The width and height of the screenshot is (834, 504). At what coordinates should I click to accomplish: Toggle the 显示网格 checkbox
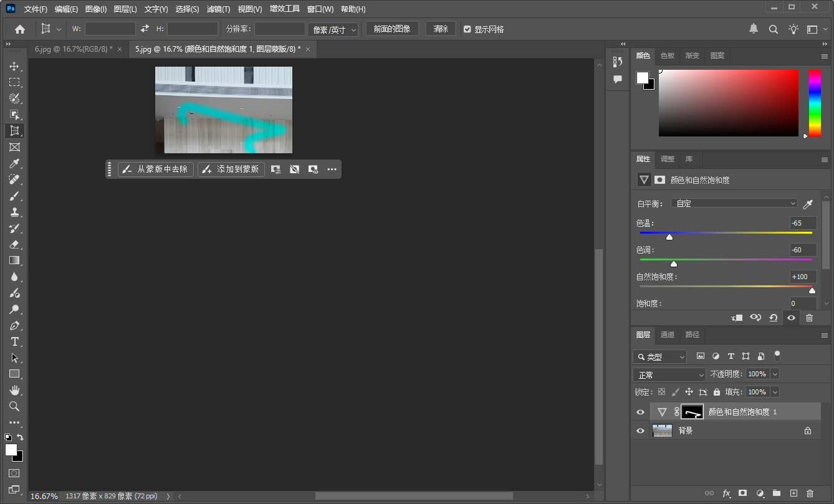point(467,29)
